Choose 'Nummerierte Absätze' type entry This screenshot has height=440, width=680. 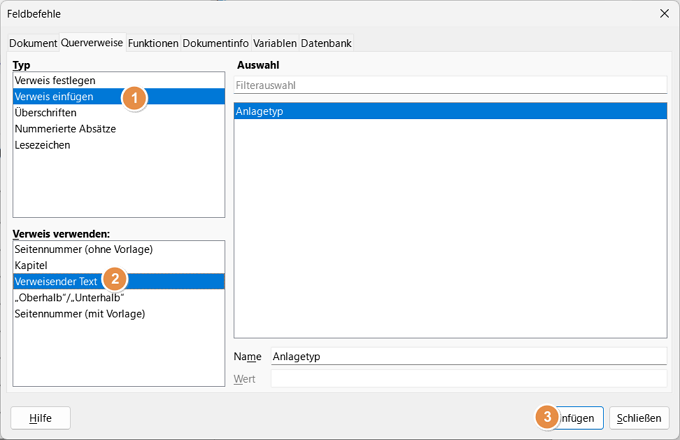coord(66,129)
